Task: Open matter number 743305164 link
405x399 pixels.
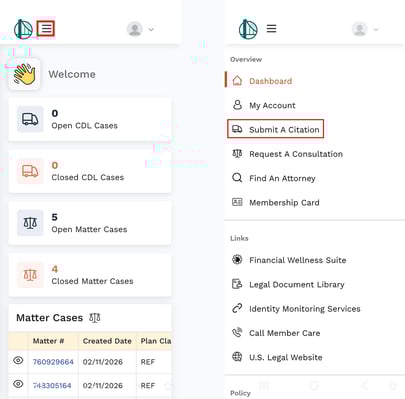Action: (52, 385)
